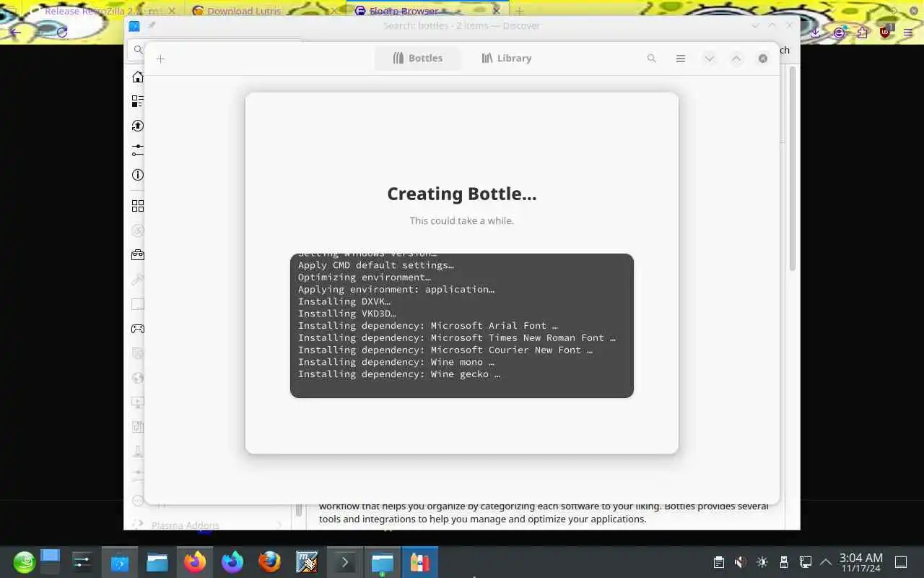Open the uBlock Origin extension icon
The image size is (924, 578).
click(x=886, y=33)
